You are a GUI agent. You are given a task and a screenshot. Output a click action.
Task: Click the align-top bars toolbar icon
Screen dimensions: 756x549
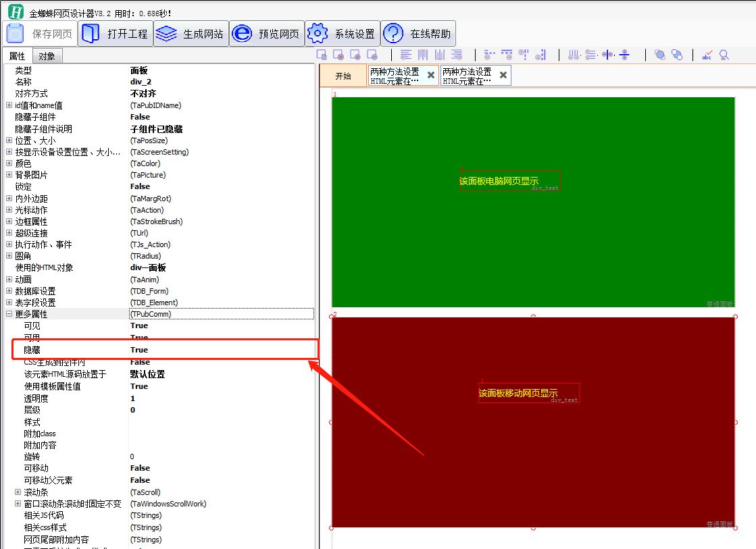click(x=423, y=55)
